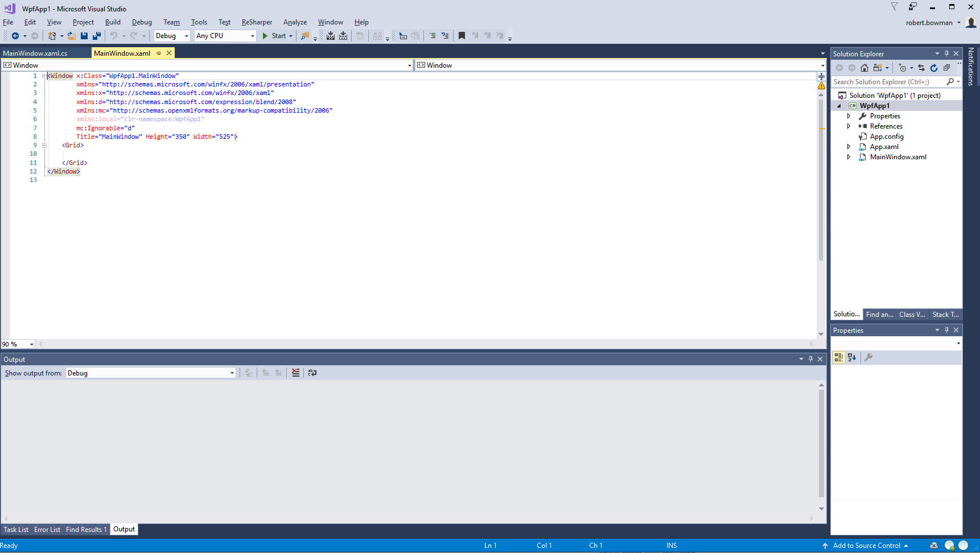Switch to the Error List tab

pos(47,530)
